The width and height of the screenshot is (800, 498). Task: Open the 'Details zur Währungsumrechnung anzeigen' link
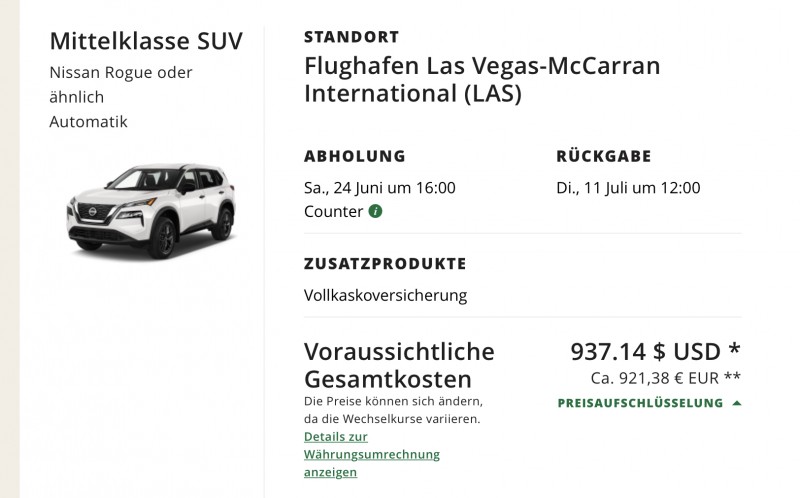(371, 454)
